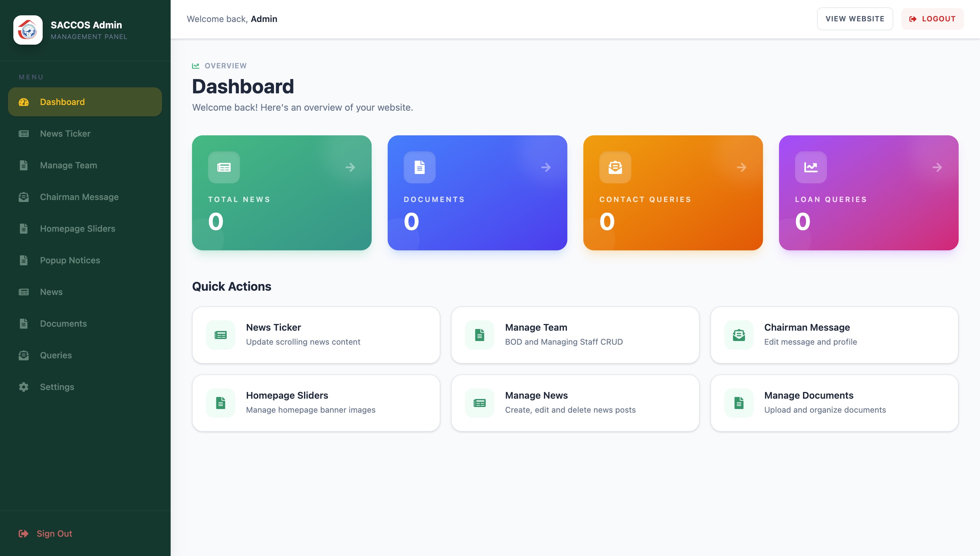Click the Dashboard gauge icon in sidebar
The width and height of the screenshot is (980, 556).
click(24, 102)
